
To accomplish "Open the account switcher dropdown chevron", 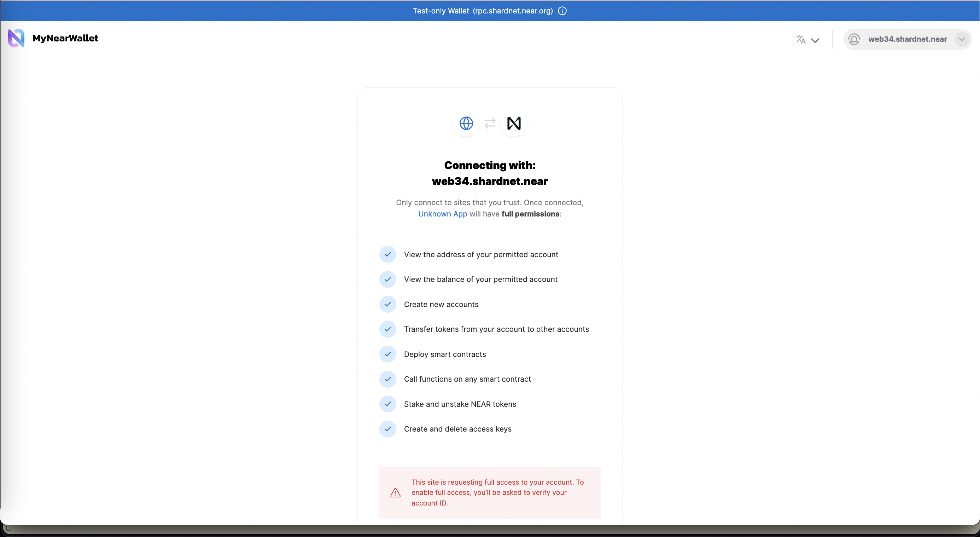I will coord(962,39).
